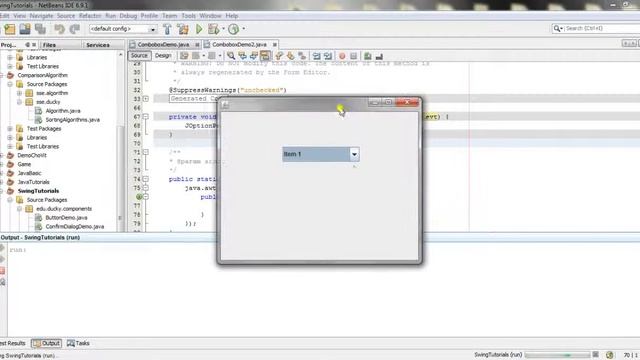Image resolution: width=640 pixels, height=360 pixels.
Task: Select SortingAlgorithms.java in the project tree
Action: click(x=73, y=120)
